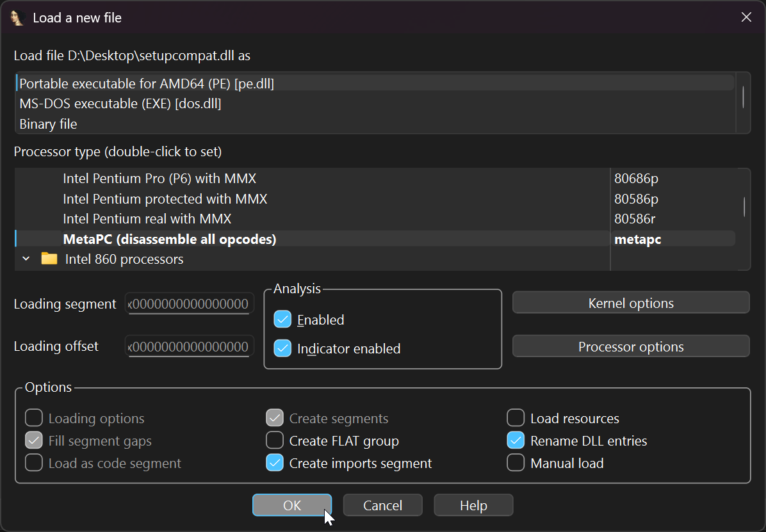Select Intel Pentium Pro (P6) with MMX

[x=159, y=178]
